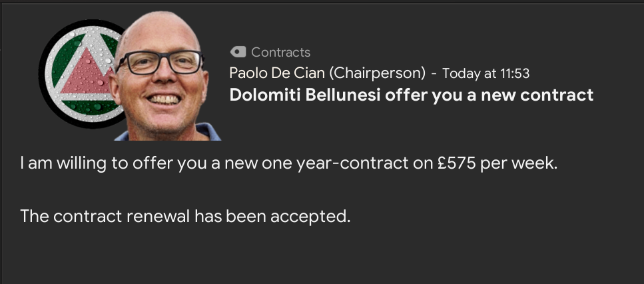Click the dash separator before the timestamp
644x284 pixels.
click(434, 73)
